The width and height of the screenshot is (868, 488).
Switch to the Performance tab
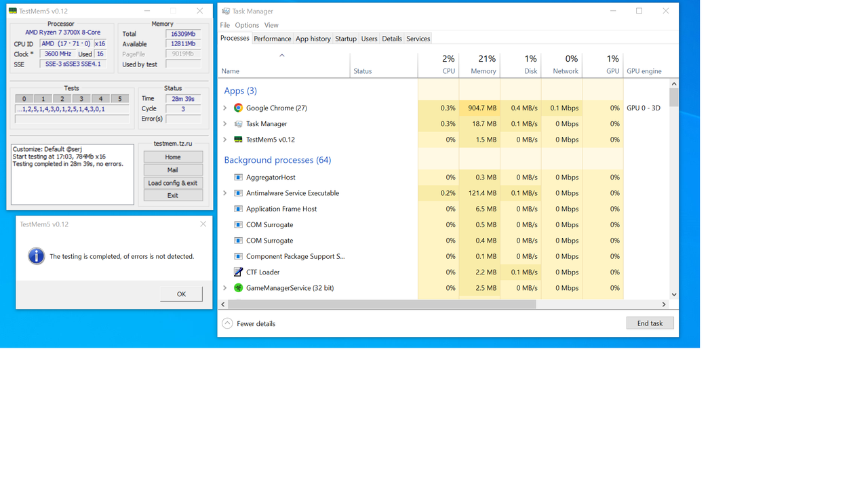pyautogui.click(x=273, y=39)
